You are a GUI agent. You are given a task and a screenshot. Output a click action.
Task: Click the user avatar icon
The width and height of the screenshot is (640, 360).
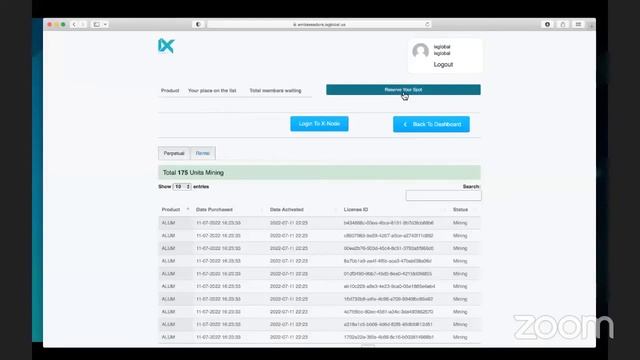point(420,51)
